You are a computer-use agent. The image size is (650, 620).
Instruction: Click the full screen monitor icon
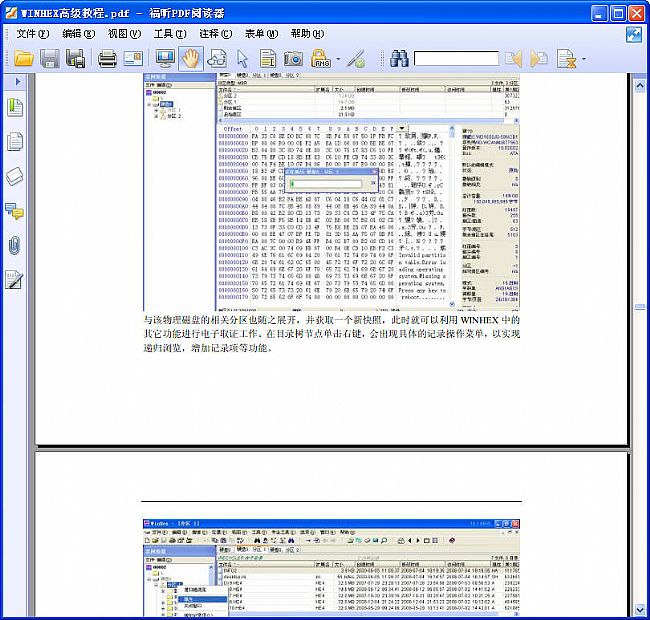point(165,58)
